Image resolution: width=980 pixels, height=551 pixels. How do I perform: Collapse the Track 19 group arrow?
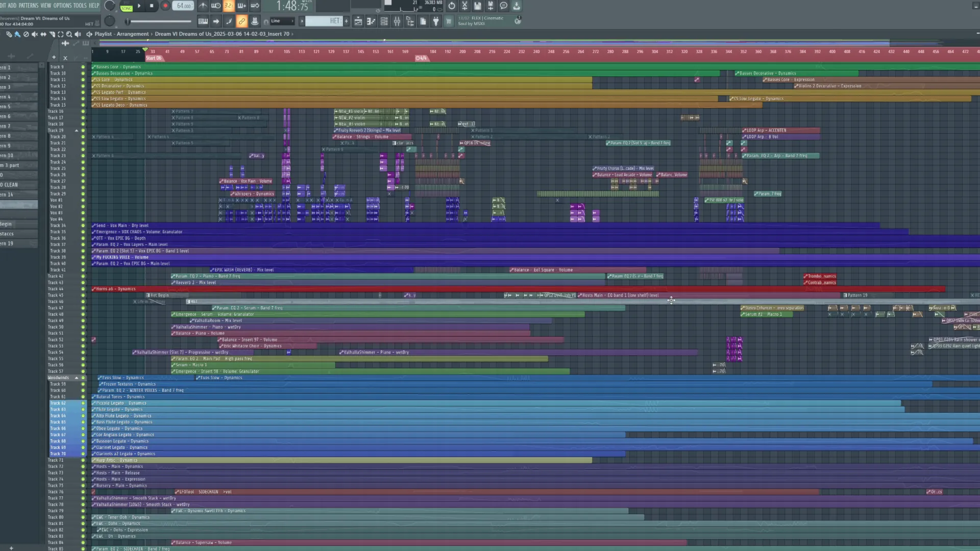[x=77, y=131]
